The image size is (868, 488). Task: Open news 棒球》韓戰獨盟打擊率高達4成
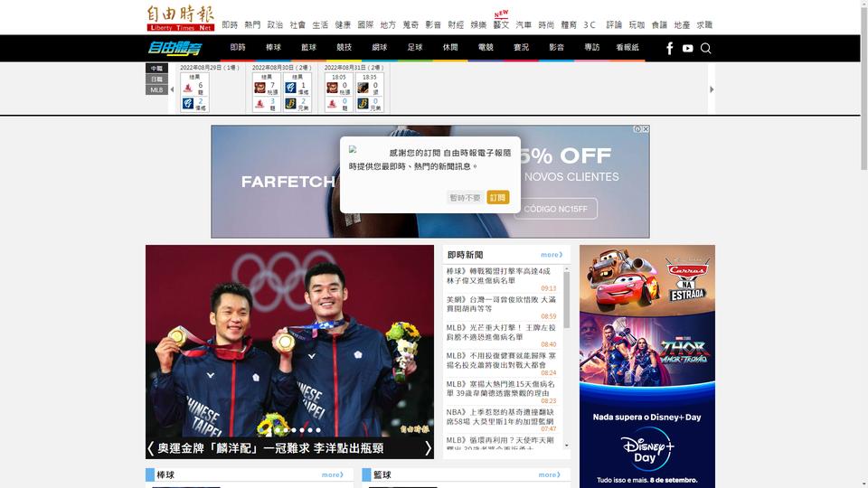(x=498, y=276)
